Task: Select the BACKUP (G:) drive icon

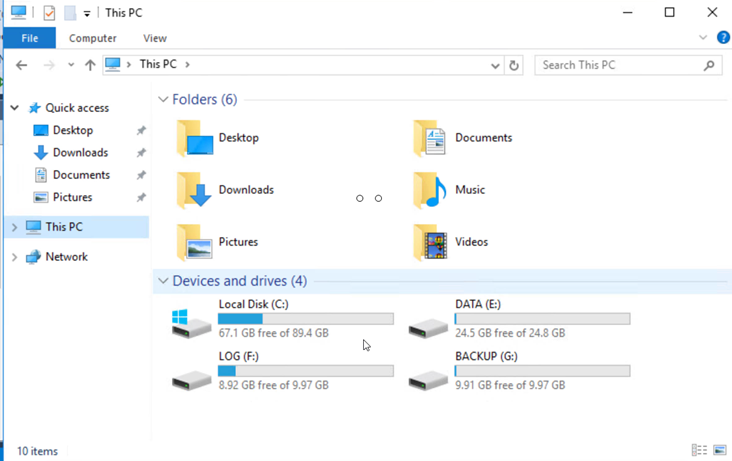Action: pos(428,380)
